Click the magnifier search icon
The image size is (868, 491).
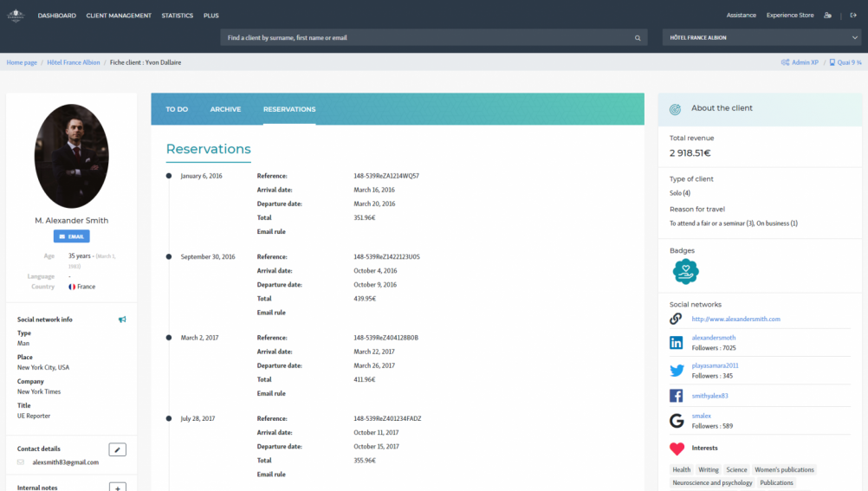[x=638, y=38]
